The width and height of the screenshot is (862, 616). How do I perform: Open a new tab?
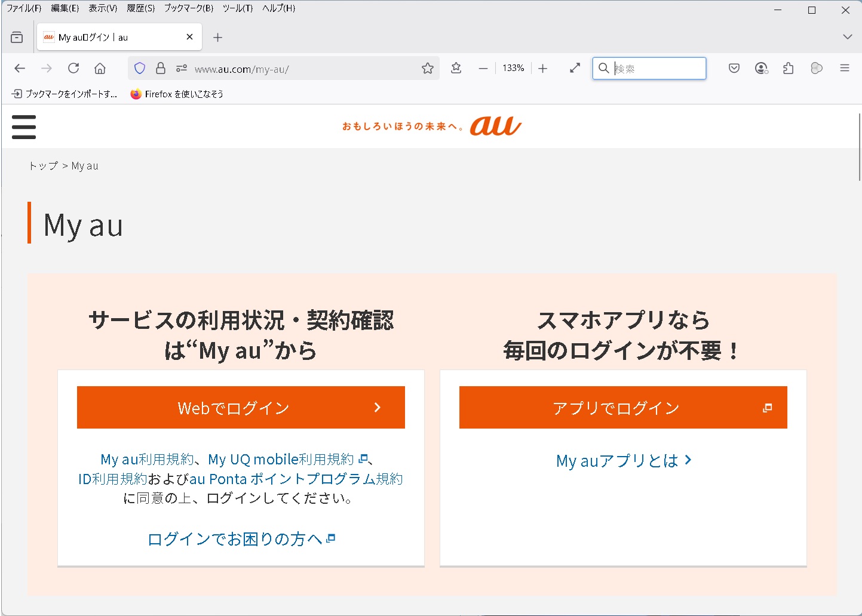[x=218, y=37]
